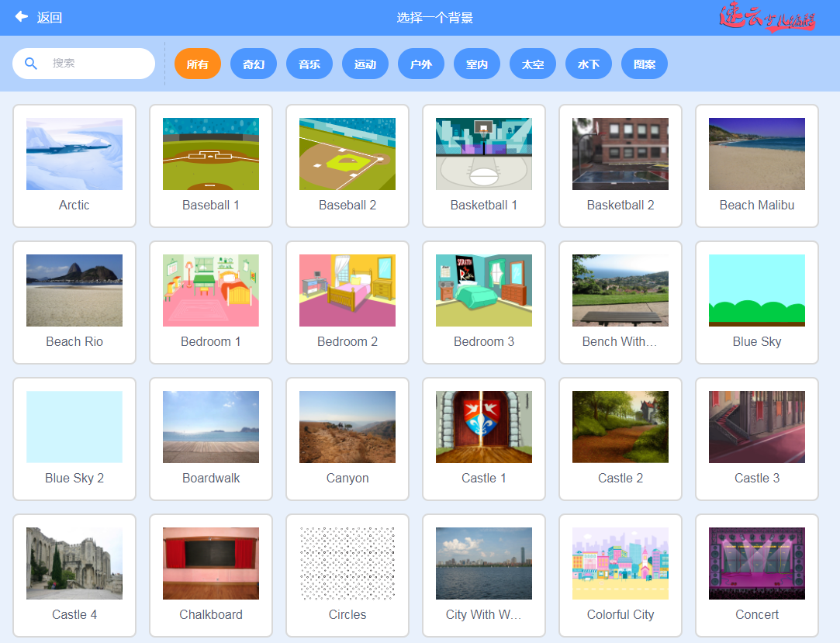Select the Concert stage backdrop
This screenshot has height=643, width=840.
coord(757,575)
